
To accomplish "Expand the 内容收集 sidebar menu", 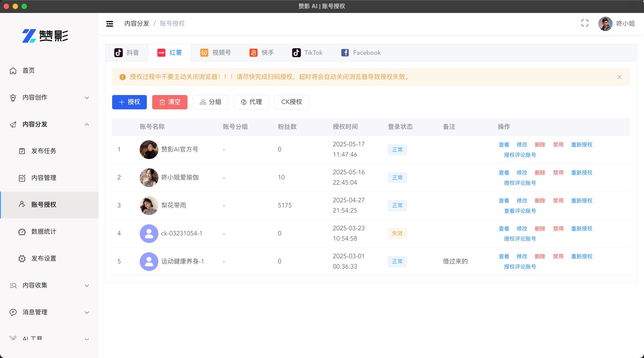I will click(x=49, y=285).
